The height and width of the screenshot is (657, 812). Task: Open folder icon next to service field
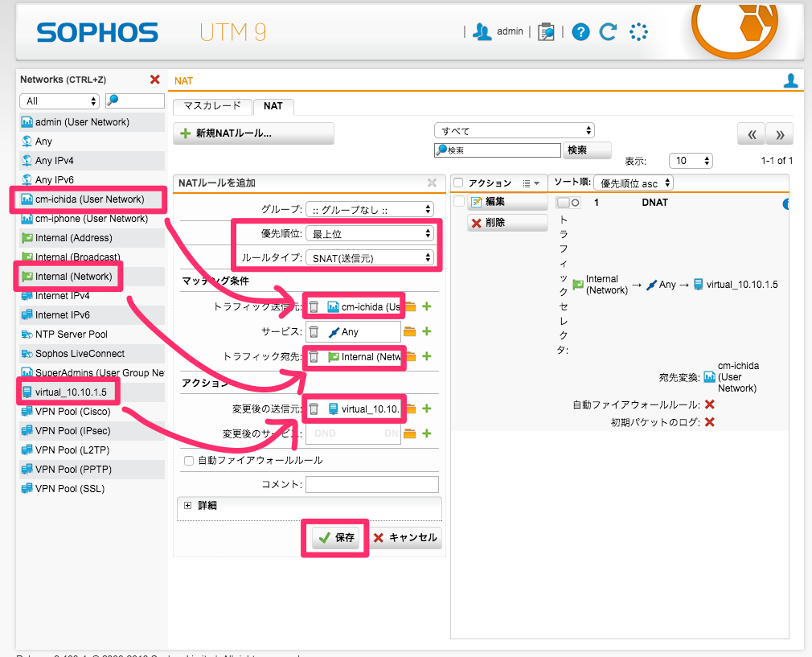pyautogui.click(x=410, y=331)
